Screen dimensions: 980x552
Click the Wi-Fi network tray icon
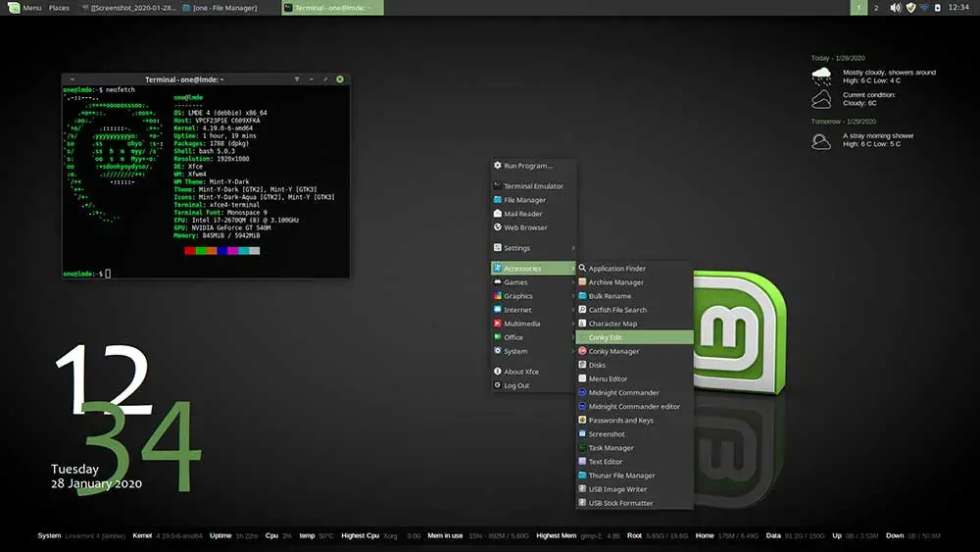pos(924,8)
